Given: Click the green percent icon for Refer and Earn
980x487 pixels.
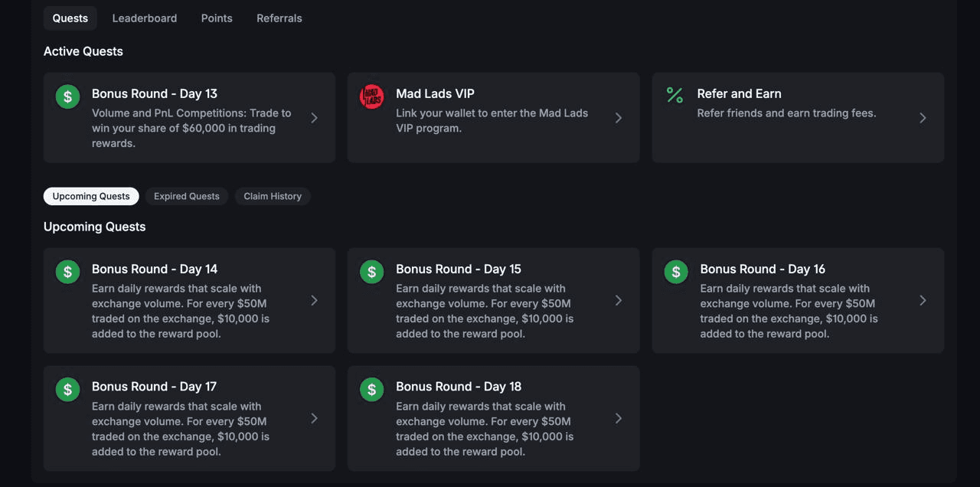Looking at the screenshot, I should click(x=675, y=95).
